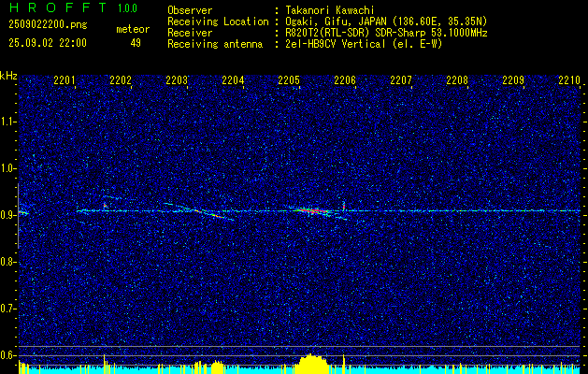
Task: Click the Receiving antenna label
Action: (x=215, y=44)
